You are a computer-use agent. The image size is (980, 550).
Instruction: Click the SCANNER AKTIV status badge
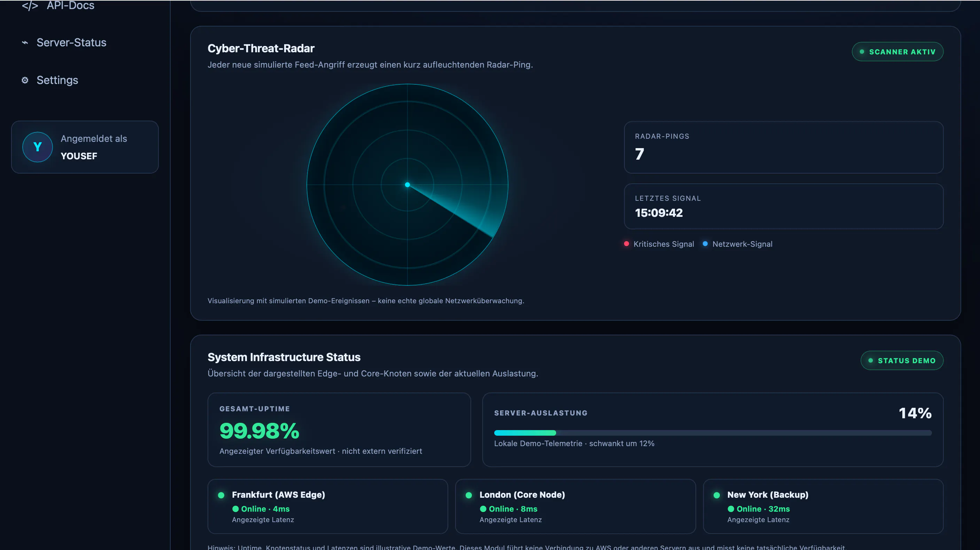tap(897, 52)
